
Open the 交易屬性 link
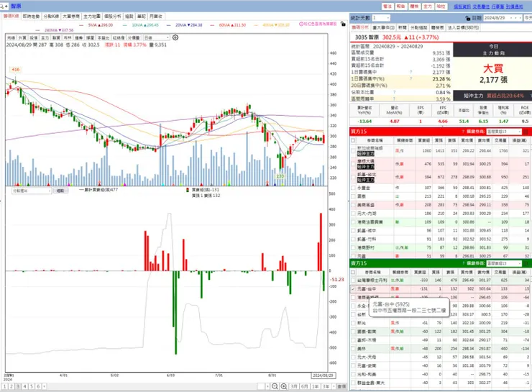481,6
